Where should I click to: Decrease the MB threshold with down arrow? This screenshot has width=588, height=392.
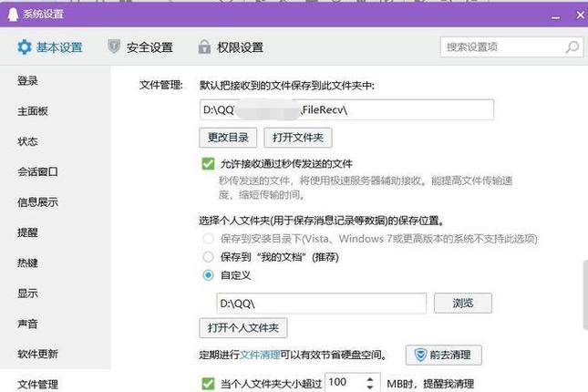[370, 387]
